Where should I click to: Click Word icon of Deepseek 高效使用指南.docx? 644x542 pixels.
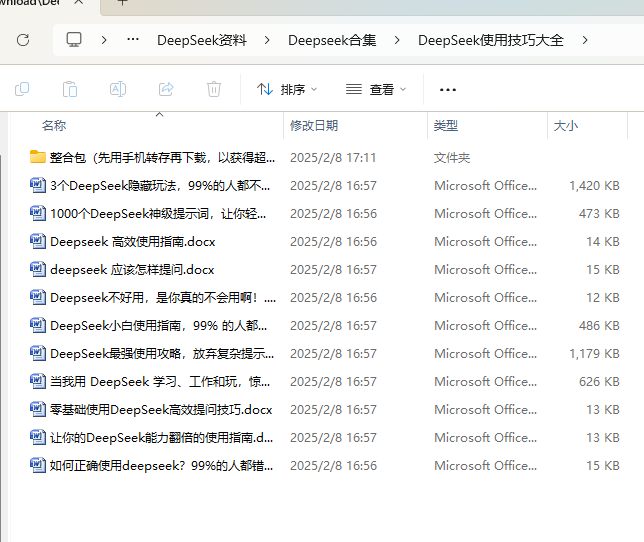37,241
